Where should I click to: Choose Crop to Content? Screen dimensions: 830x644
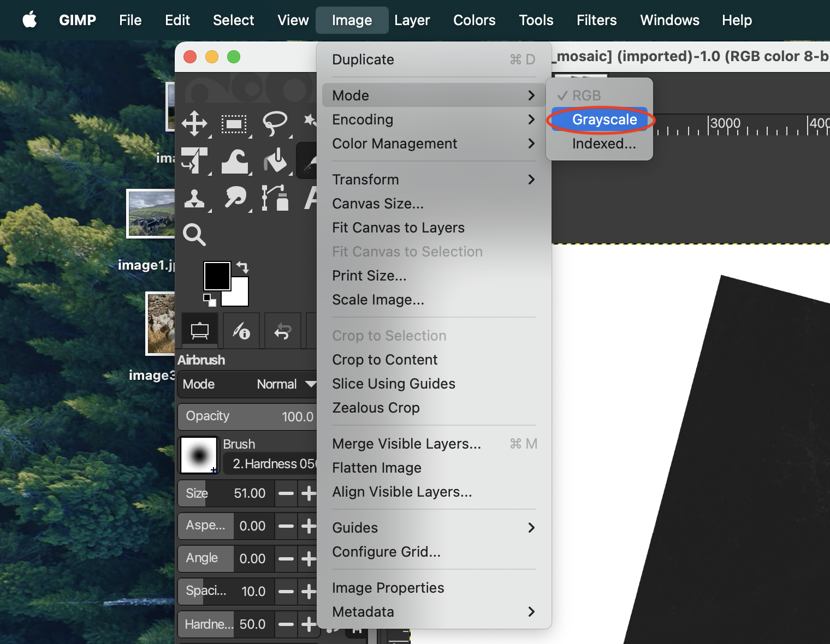[x=434, y=360]
